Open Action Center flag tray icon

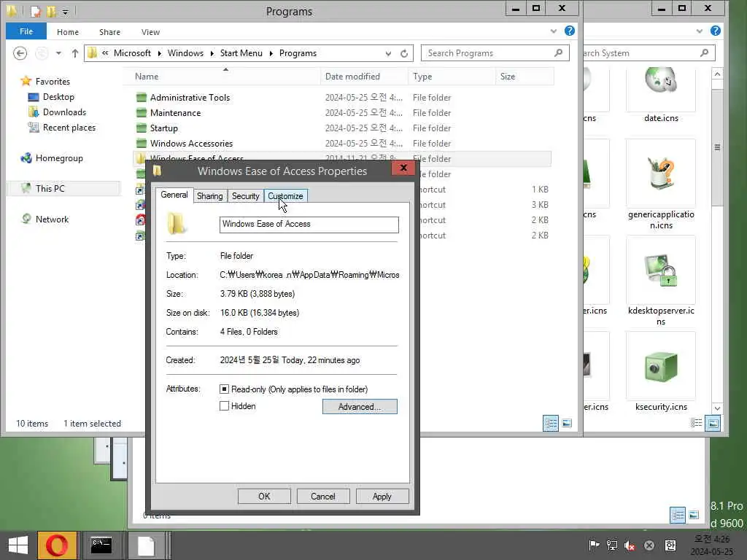(x=594, y=545)
